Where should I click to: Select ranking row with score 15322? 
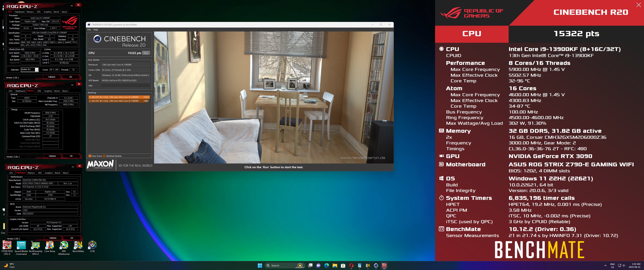pyautogui.click(x=119, y=97)
